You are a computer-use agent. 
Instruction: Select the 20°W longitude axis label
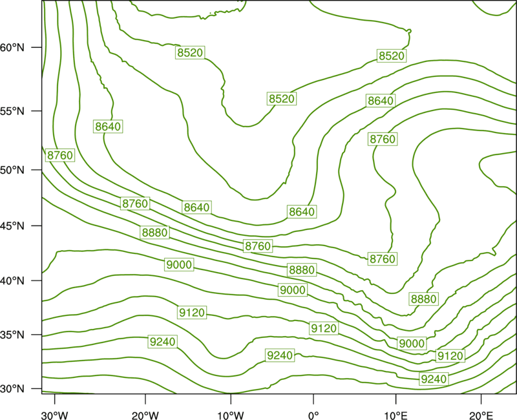(145, 415)
